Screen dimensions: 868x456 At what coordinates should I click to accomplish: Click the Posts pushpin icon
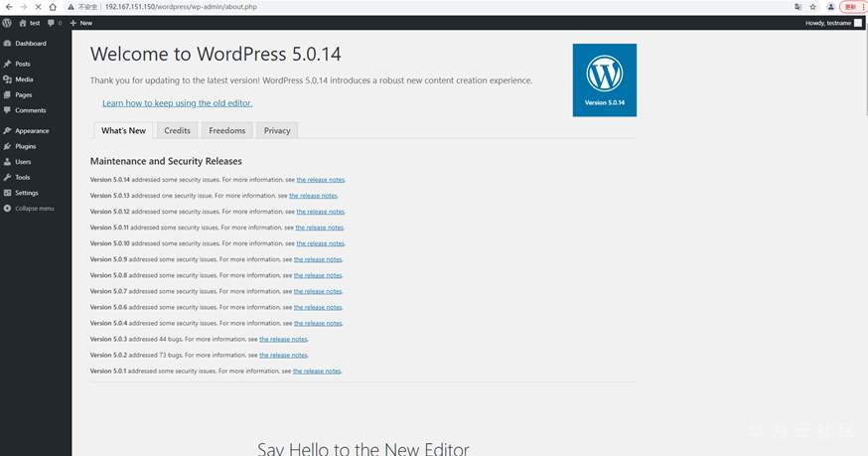tap(7, 64)
